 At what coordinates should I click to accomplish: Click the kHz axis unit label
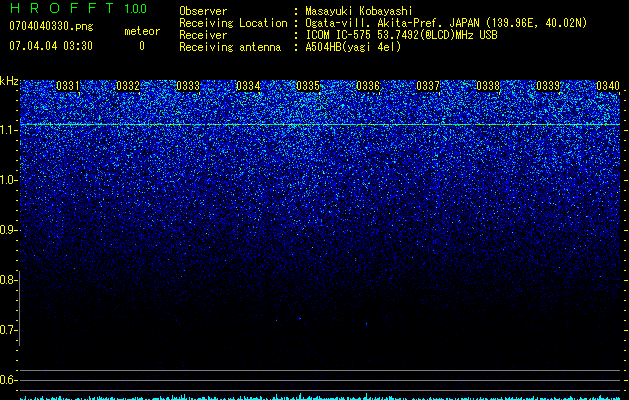[9, 81]
